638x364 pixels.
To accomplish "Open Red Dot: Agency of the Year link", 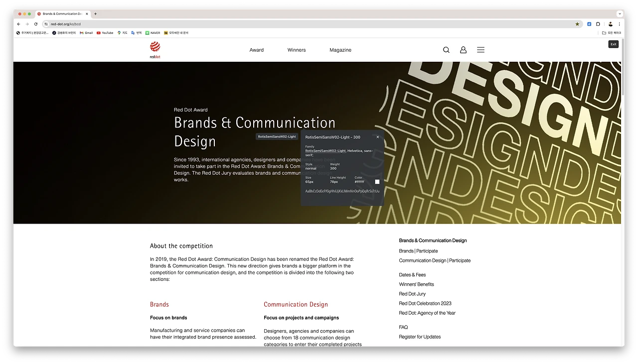I will click(427, 313).
